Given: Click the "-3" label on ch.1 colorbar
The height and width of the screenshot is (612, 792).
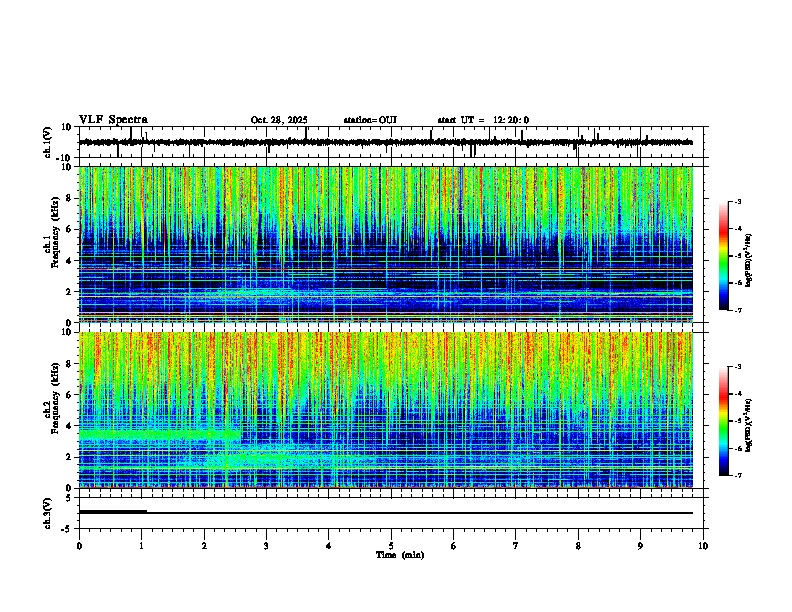Looking at the screenshot, I should pyautogui.click(x=737, y=201).
